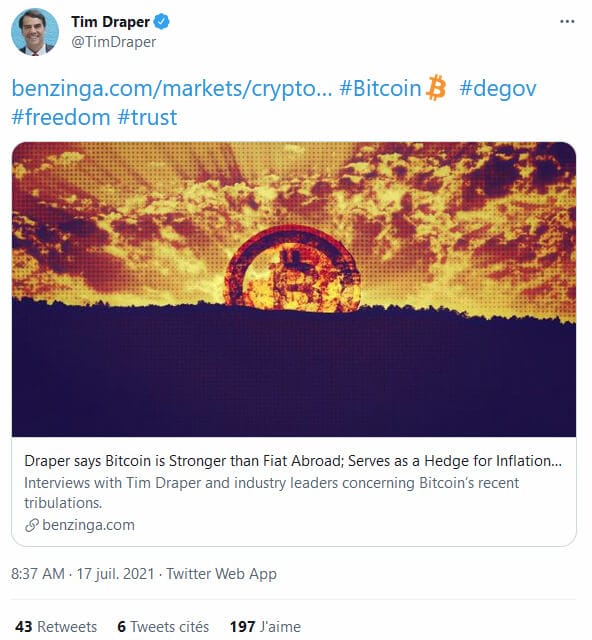Click Tim Draper's profile picture
The height and width of the screenshot is (640, 592).
point(35,32)
